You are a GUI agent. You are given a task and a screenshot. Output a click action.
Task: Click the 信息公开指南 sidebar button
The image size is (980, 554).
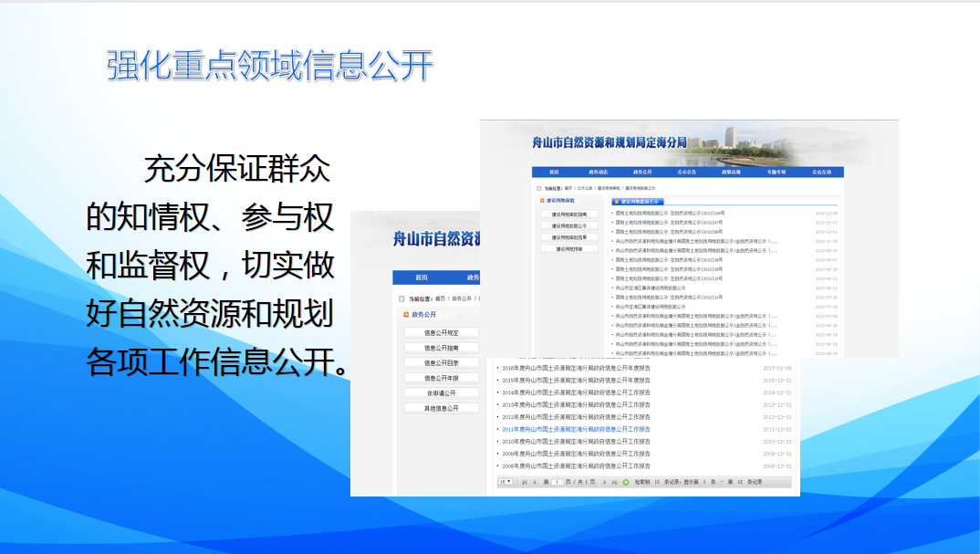(442, 348)
